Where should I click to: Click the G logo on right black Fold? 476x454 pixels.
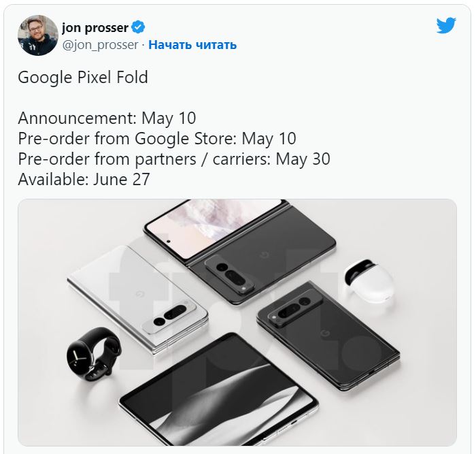(x=325, y=334)
